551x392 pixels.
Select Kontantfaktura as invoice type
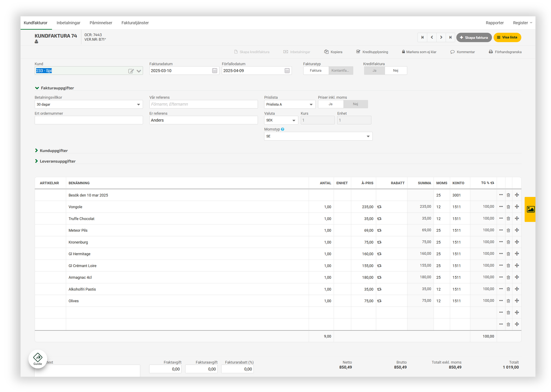tap(340, 71)
